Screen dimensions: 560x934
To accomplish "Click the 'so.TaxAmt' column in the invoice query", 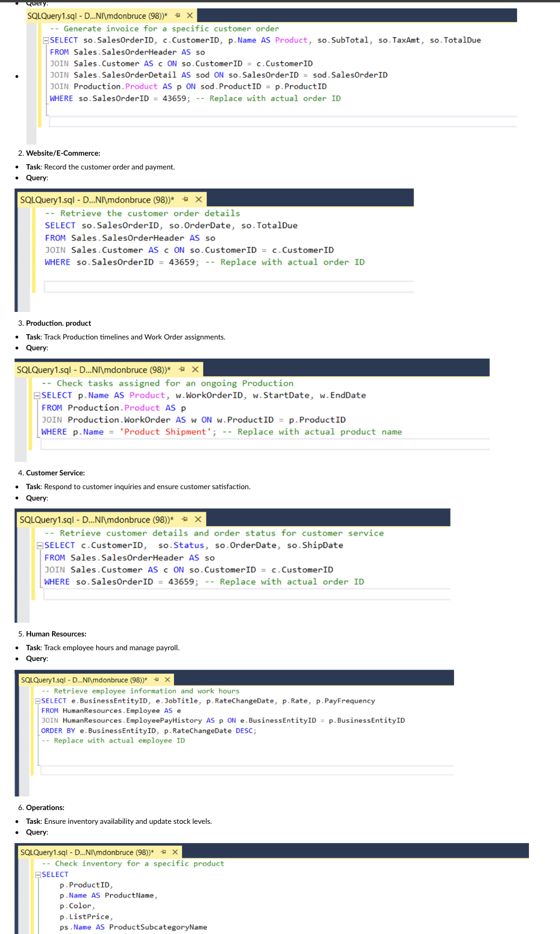I will (399, 40).
